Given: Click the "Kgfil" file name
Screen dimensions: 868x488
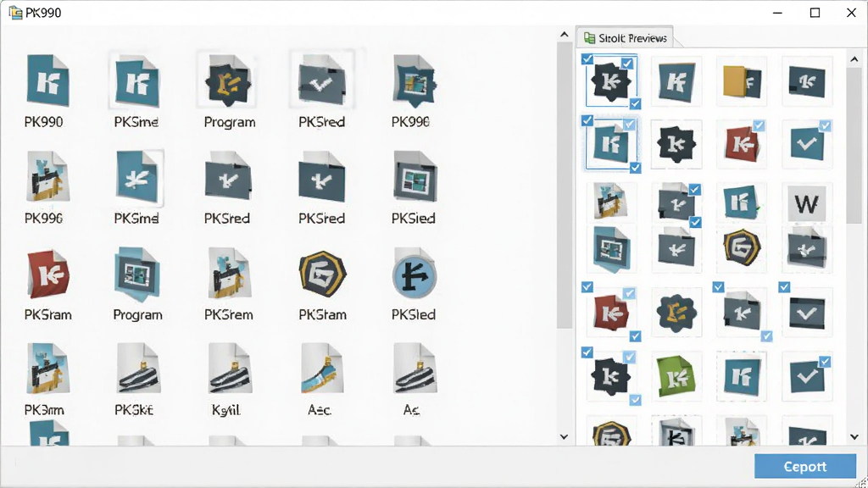Looking at the screenshot, I should [226, 410].
